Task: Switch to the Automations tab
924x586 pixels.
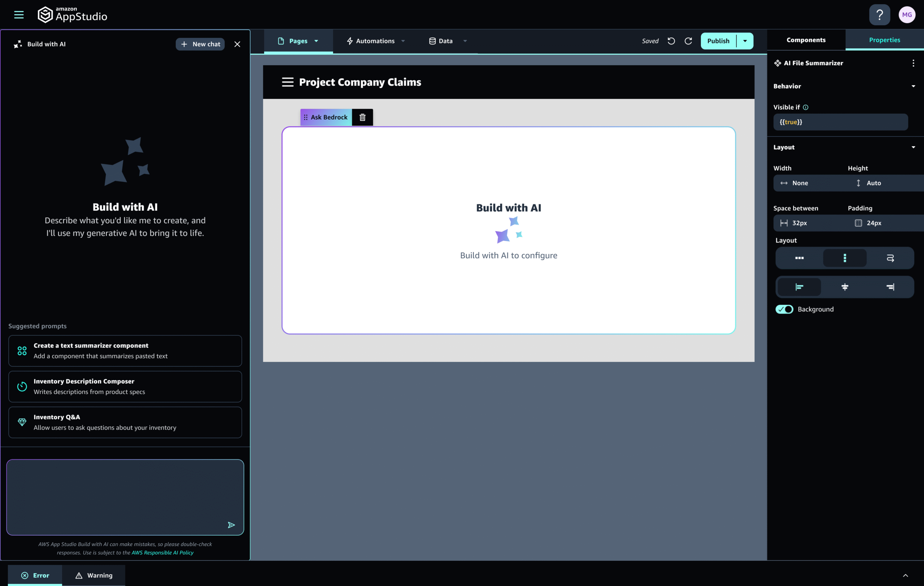Action: 371,41
